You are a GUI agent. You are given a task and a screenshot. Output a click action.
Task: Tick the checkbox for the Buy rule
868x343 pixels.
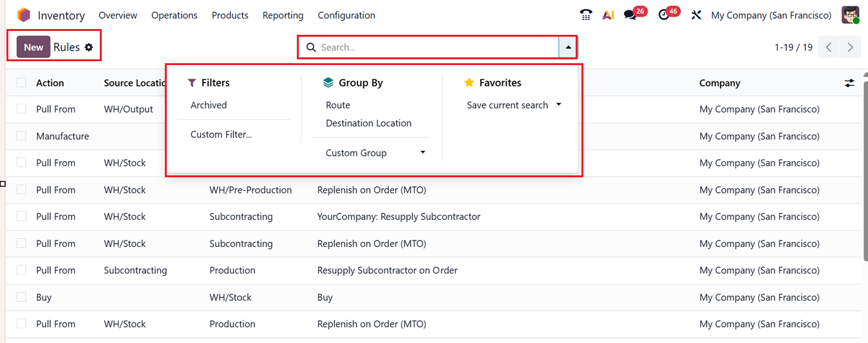tap(22, 297)
